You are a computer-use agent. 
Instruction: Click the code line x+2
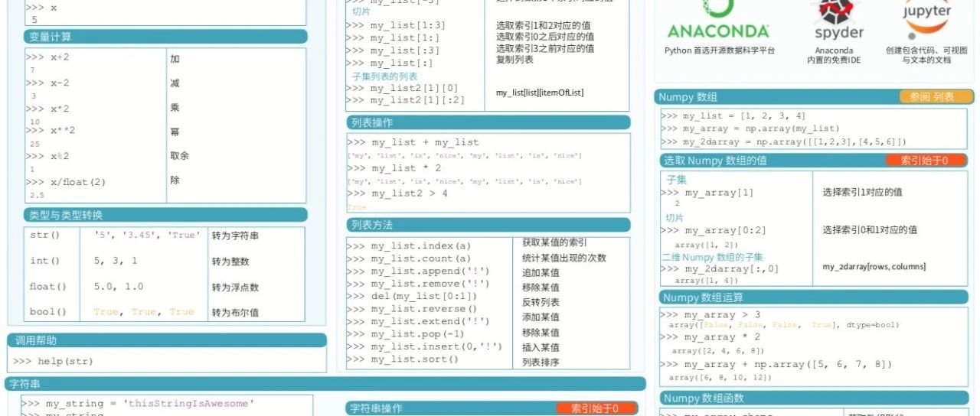point(47,57)
